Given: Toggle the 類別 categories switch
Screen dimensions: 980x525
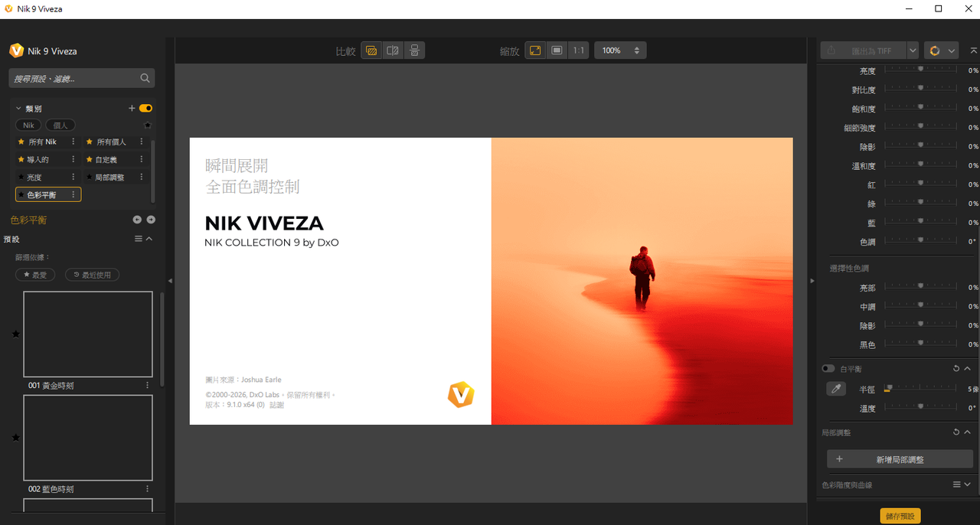Looking at the screenshot, I should pos(145,109).
